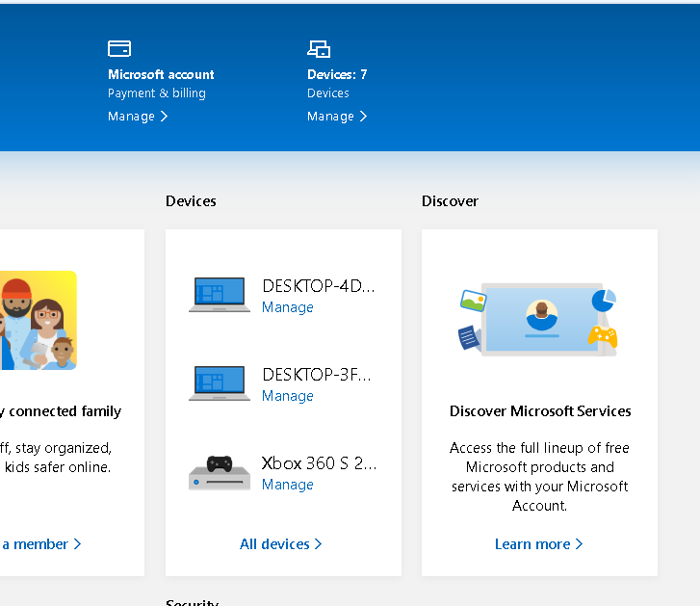
Task: Click the Devices: 7 heading
Action: tap(337, 74)
